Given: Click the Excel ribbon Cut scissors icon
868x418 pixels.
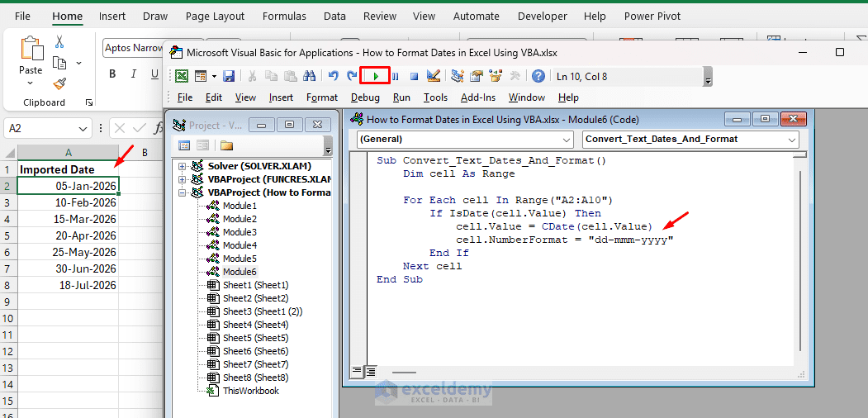Looking at the screenshot, I should (59, 41).
